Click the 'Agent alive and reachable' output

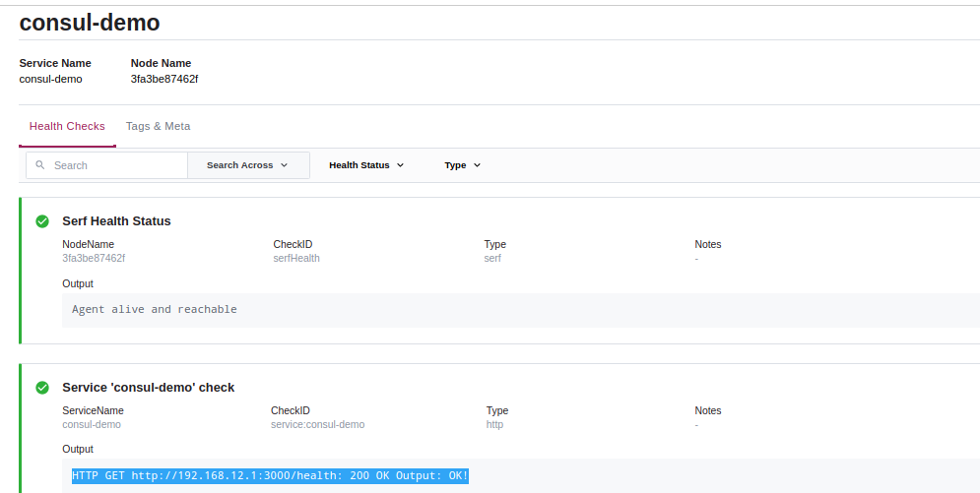point(155,309)
